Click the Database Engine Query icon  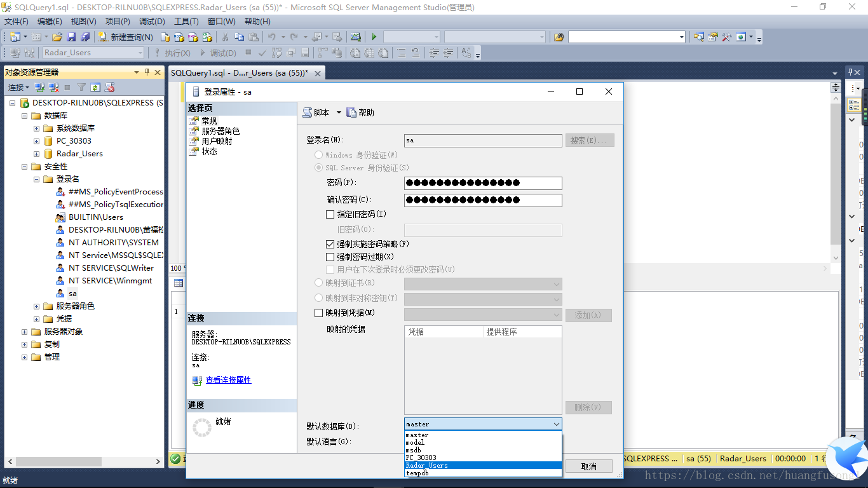[165, 37]
